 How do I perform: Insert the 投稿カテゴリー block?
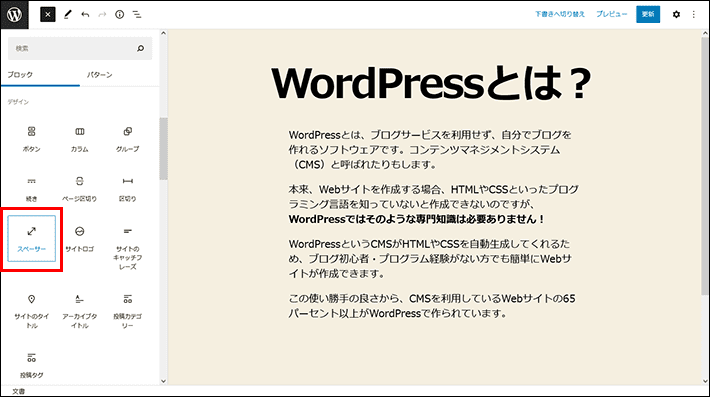click(128, 311)
